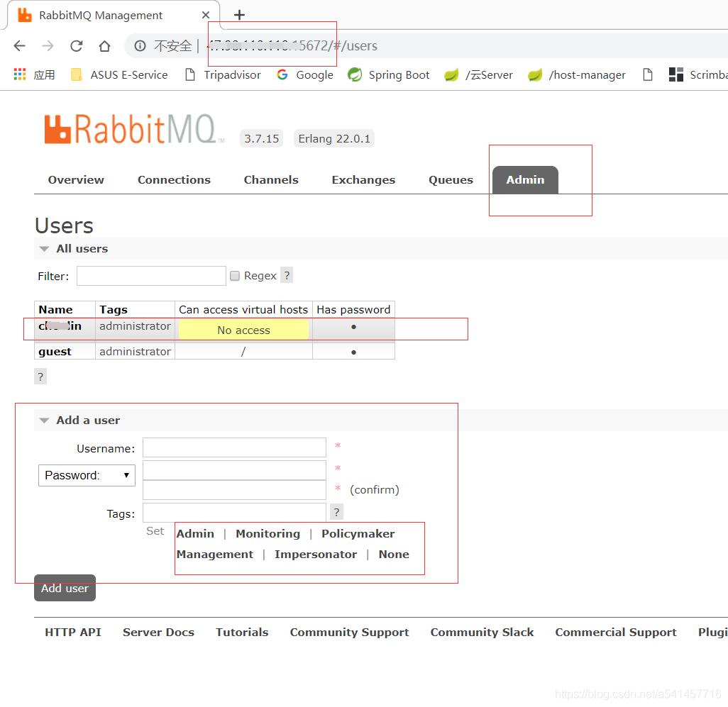Reload the page with refresh icon

click(x=76, y=46)
